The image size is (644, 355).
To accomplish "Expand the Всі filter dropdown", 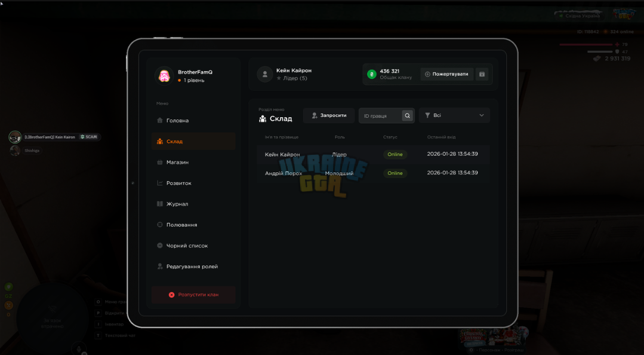I will [x=454, y=115].
